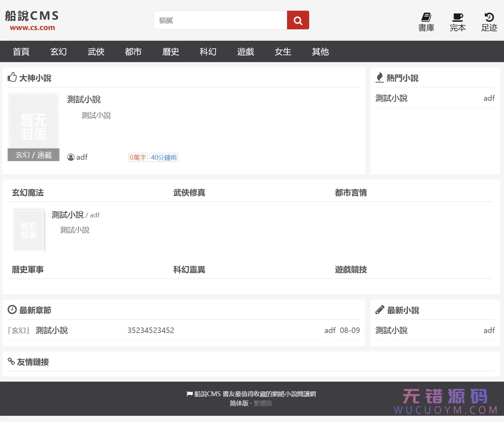This screenshot has width=504, height=422.
Task: Click the red search magnifier button
Action: (x=298, y=20)
